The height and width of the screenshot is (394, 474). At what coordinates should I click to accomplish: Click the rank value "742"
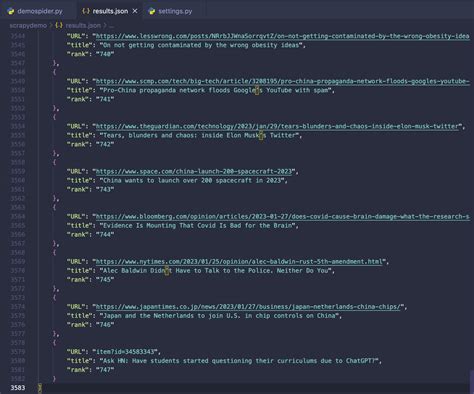coord(105,144)
